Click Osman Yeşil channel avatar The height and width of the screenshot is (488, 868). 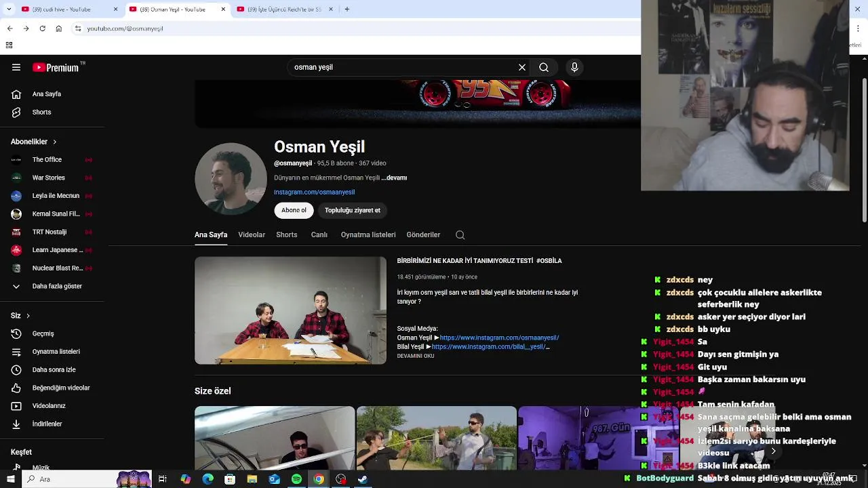pyautogui.click(x=231, y=179)
